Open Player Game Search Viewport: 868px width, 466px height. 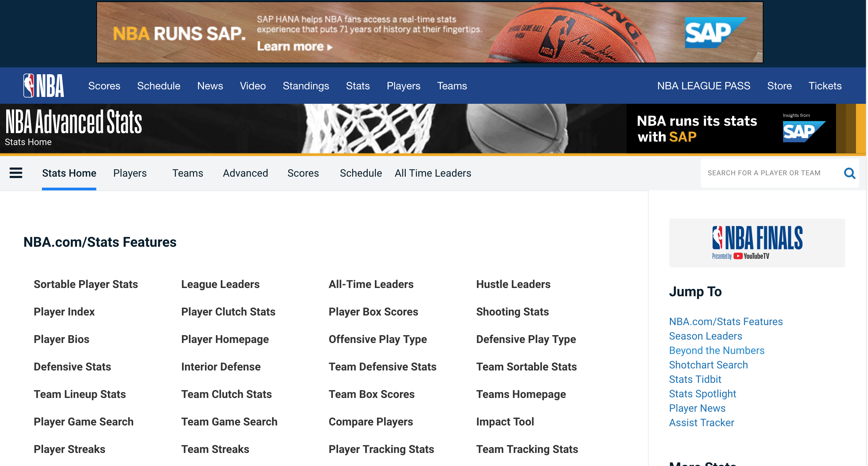pyautogui.click(x=84, y=422)
